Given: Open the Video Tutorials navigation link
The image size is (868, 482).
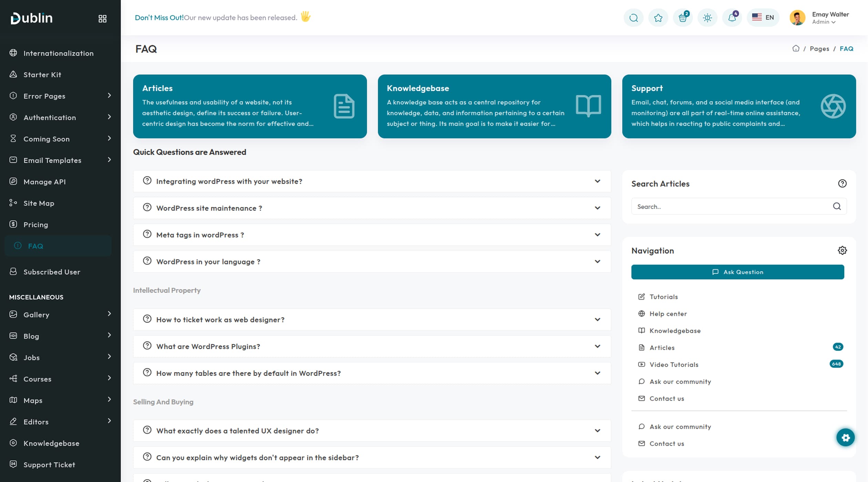Looking at the screenshot, I should (674, 364).
